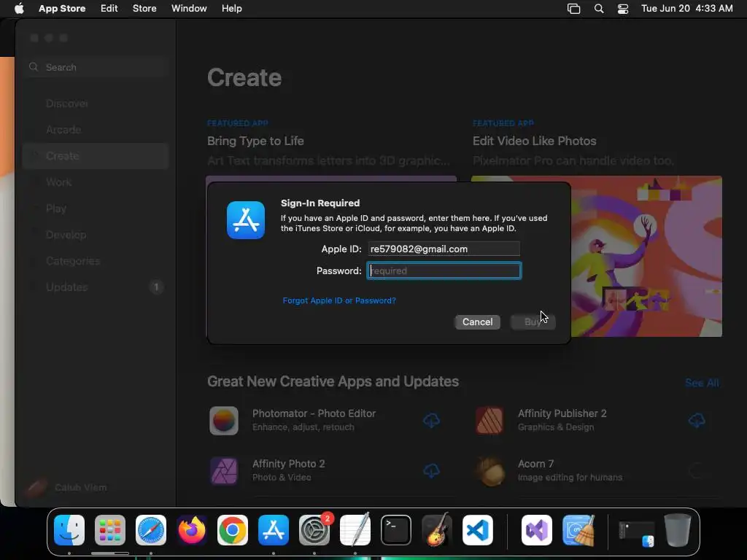This screenshot has height=560, width=747.
Task: Download Photomator with its cloud icon
Action: tap(431, 420)
